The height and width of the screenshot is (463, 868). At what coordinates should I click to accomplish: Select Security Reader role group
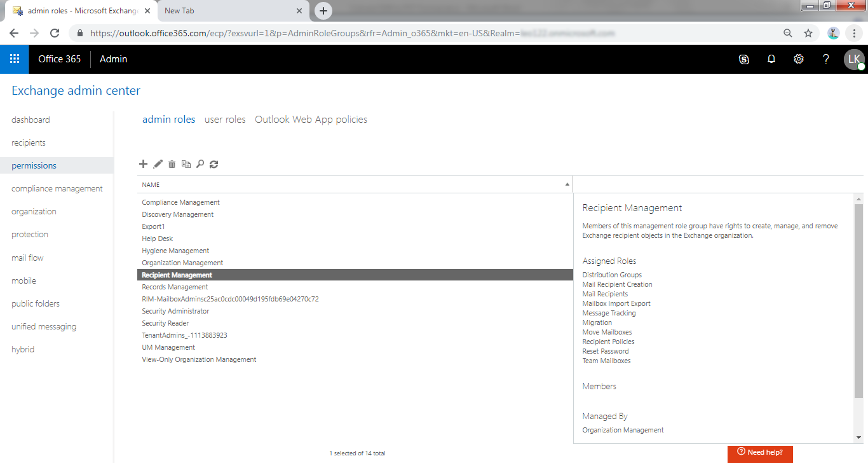coord(355,323)
